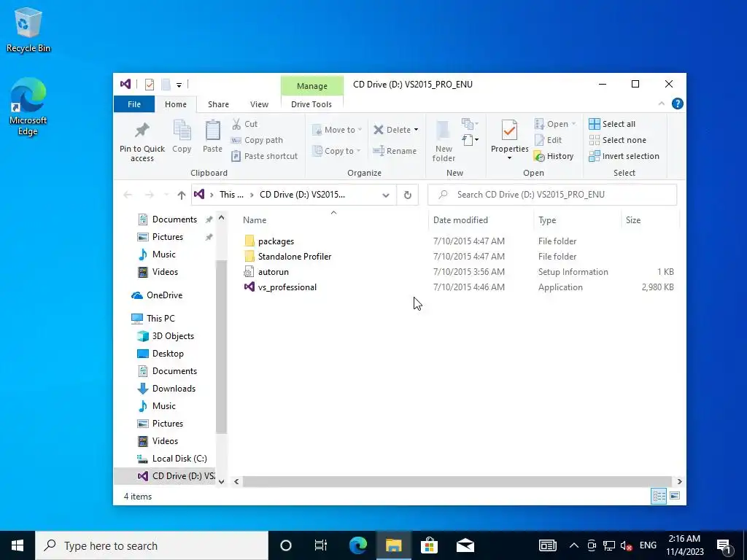
Task: Click the horizontal scrollbar right arrow
Action: [679, 481]
